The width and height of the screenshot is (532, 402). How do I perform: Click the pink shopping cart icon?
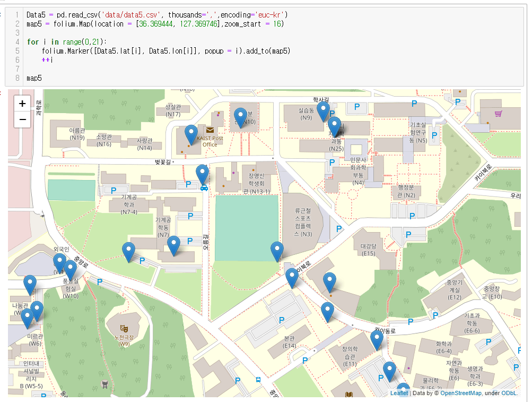point(498,114)
